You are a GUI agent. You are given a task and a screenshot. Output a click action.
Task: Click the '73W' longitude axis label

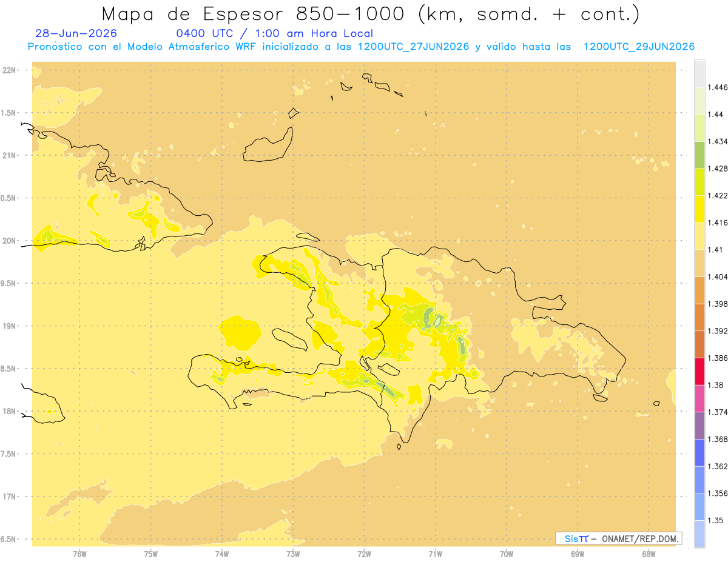[293, 554]
